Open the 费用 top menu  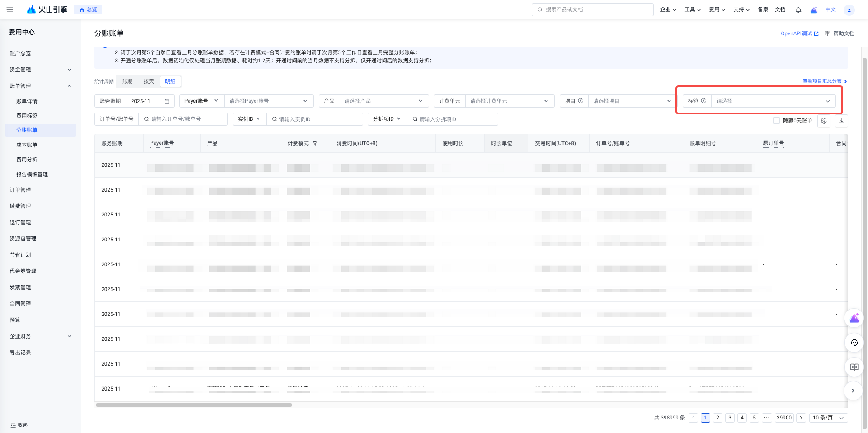coord(717,9)
